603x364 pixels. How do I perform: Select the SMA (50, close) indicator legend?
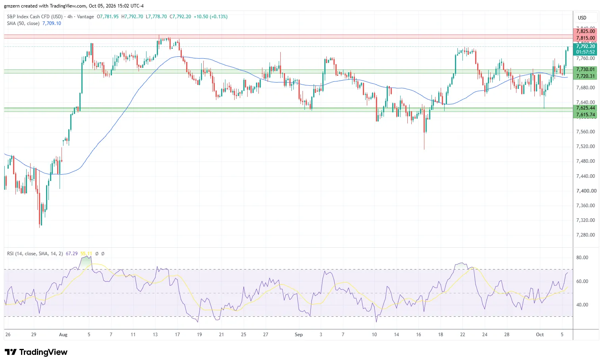pyautogui.click(x=23, y=23)
